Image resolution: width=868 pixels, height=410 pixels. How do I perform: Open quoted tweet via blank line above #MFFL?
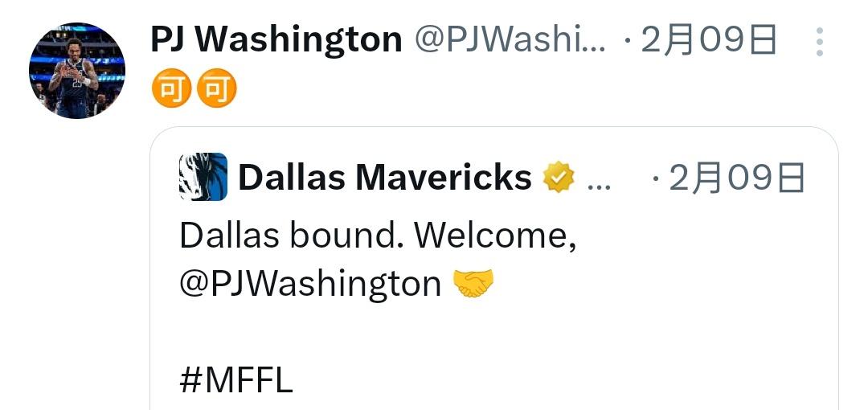point(494,333)
